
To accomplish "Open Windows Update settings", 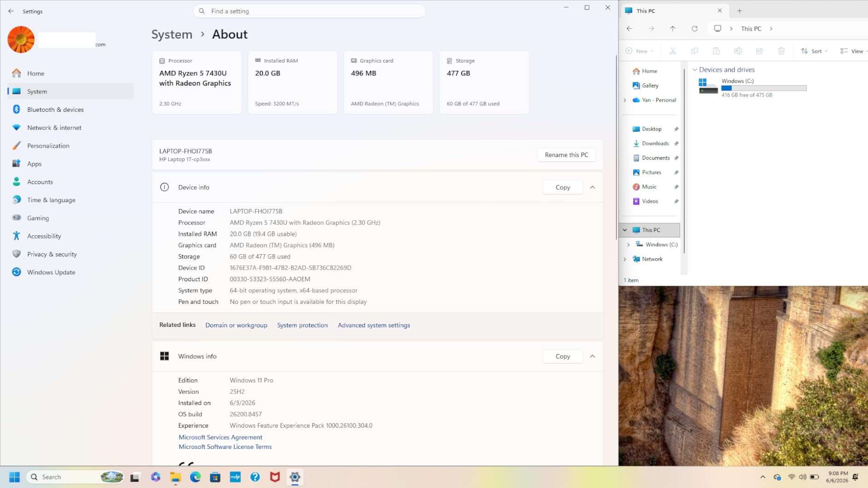I will 70,272.
